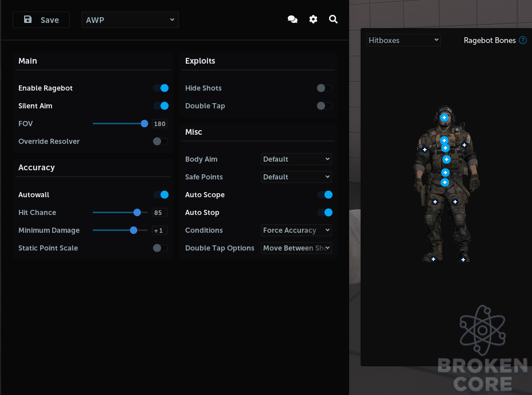Image resolution: width=532 pixels, height=395 pixels.
Task: Turn off the Auto Stop toggle
Action: [x=325, y=213]
